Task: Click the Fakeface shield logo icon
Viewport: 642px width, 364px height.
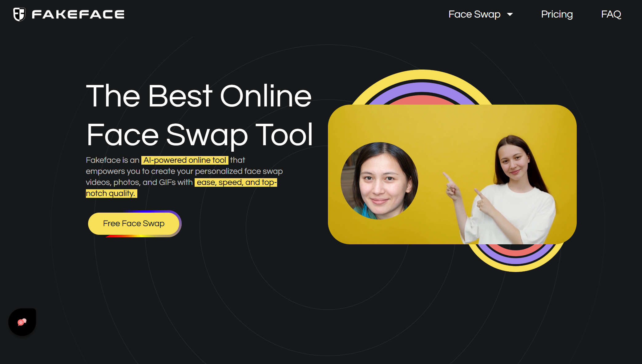Action: click(x=19, y=14)
